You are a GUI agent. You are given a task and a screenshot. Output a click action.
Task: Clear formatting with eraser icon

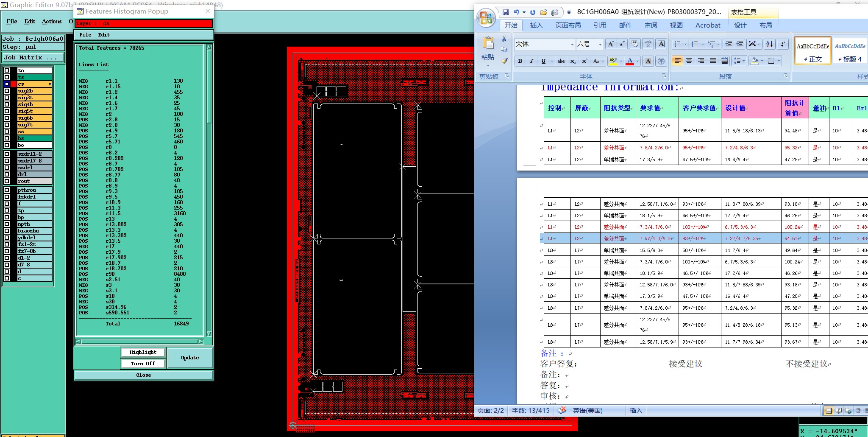tap(635, 44)
